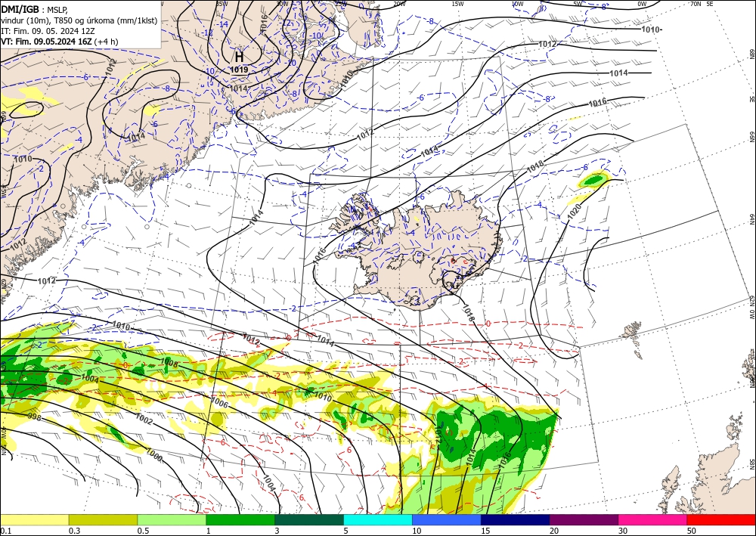Click the green precipitation patch northeast of Iceland
This screenshot has height=536, width=756.
point(593,180)
